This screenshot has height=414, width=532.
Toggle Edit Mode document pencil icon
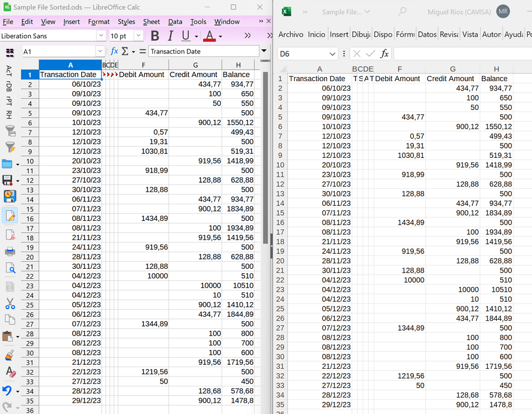click(10, 216)
